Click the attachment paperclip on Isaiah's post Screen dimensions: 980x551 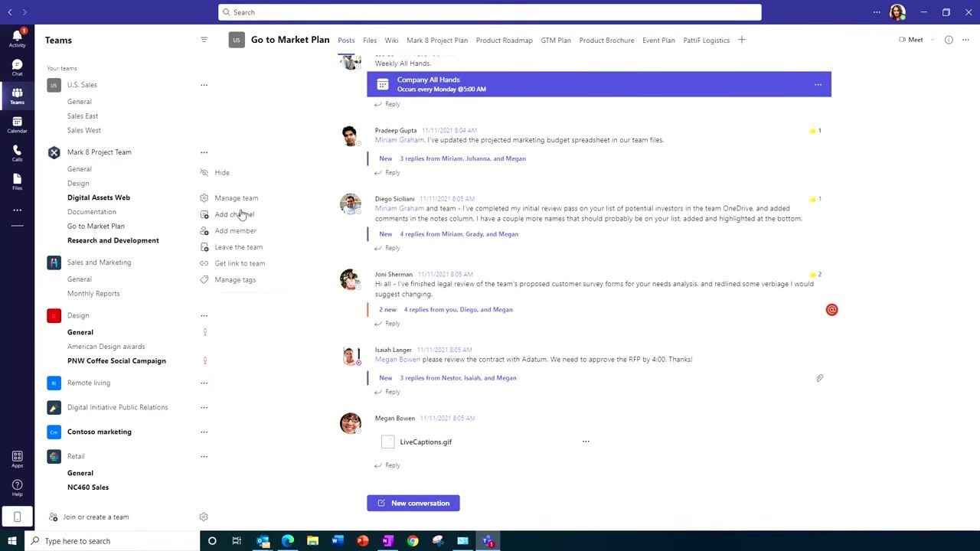click(x=819, y=378)
